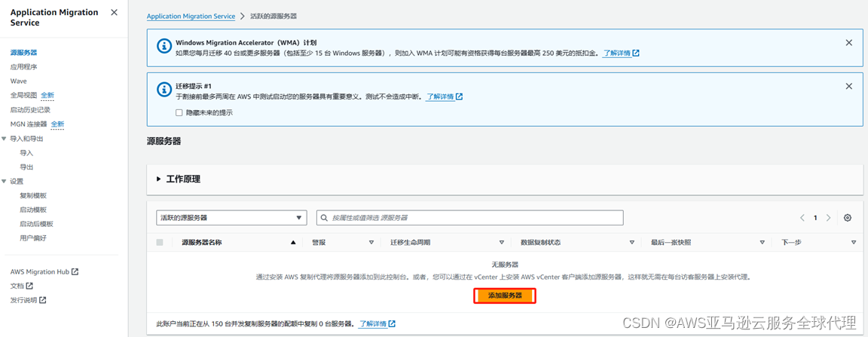Close the Application Migration Service side panel

click(x=114, y=12)
